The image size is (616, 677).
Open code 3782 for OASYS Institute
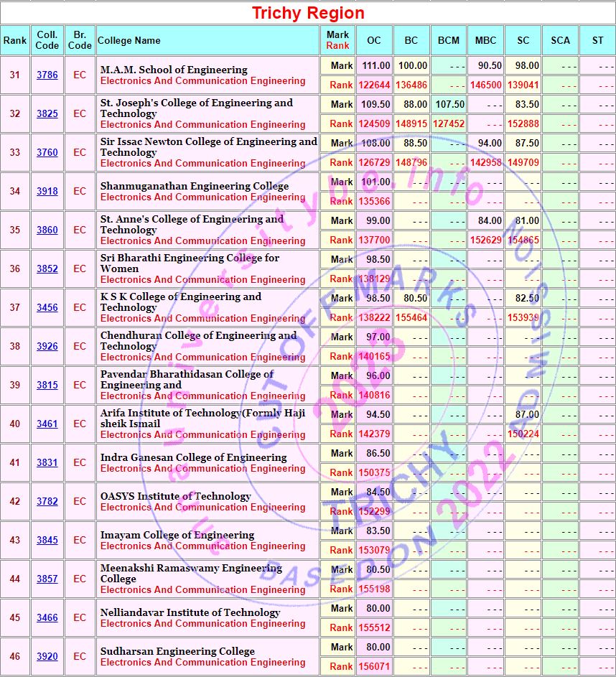47,502
